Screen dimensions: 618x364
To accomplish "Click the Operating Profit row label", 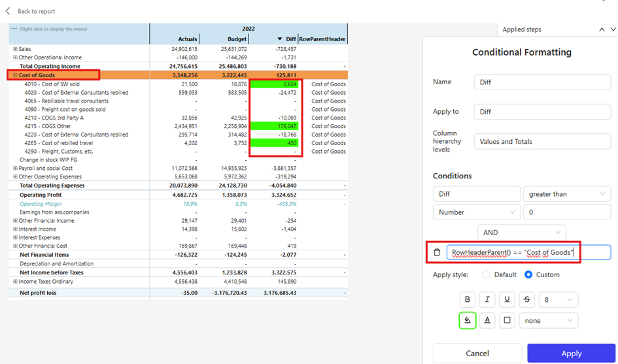I will (x=41, y=195).
